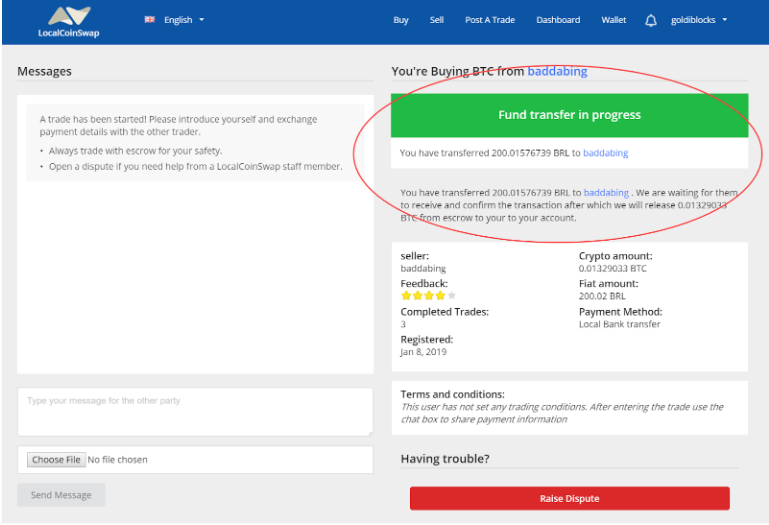Click the No file chosen label
The image size is (769, 525).
117,460
